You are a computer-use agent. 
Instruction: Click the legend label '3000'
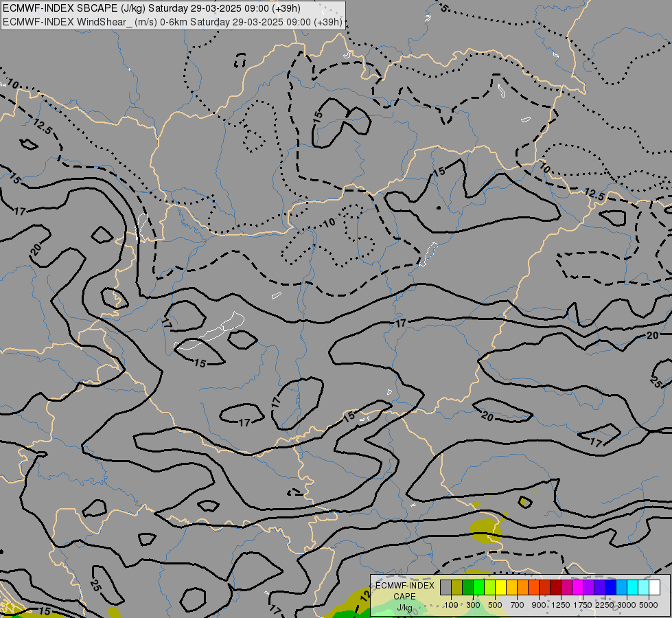tap(627, 605)
